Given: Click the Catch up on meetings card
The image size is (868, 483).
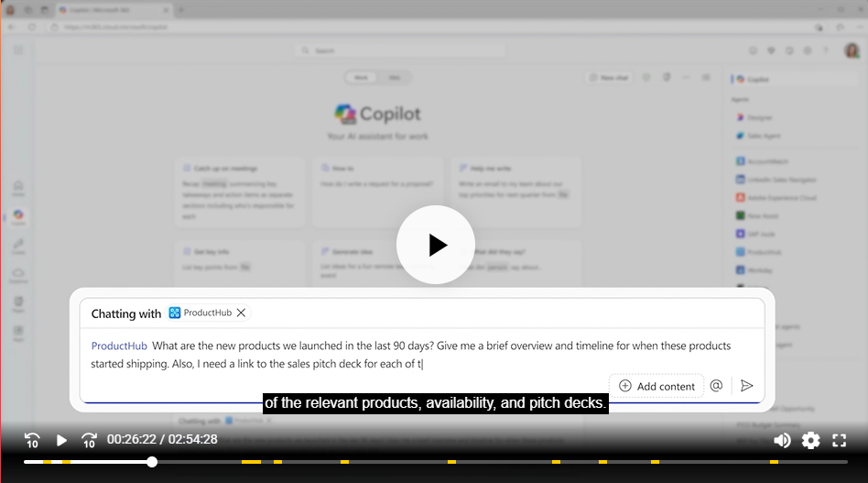Looking at the screenshot, I should (x=239, y=192).
